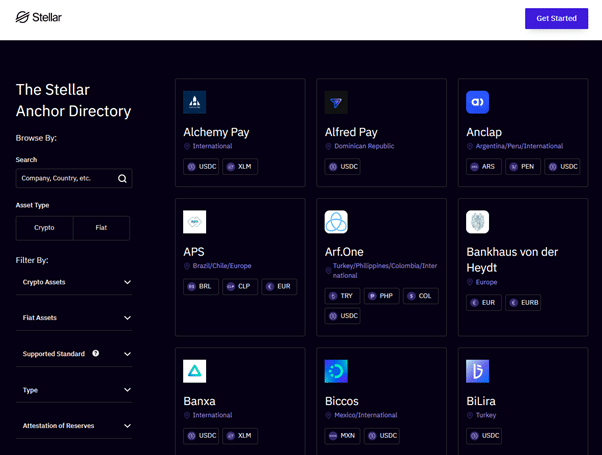Click the EUR tag on APS
602x455 pixels.
point(279,286)
